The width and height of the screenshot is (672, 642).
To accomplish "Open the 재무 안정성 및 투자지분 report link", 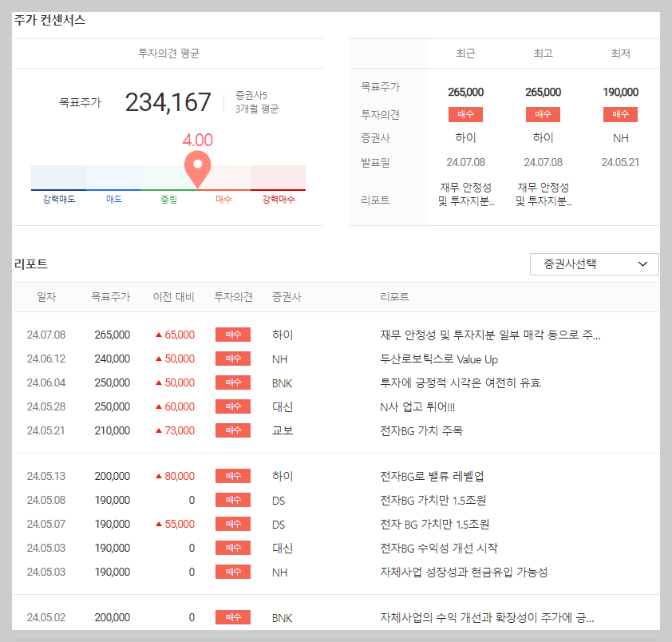I will click(465, 194).
